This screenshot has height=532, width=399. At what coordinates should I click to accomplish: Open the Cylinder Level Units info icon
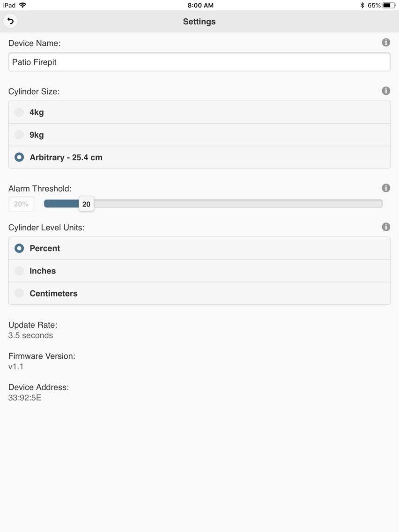(386, 227)
